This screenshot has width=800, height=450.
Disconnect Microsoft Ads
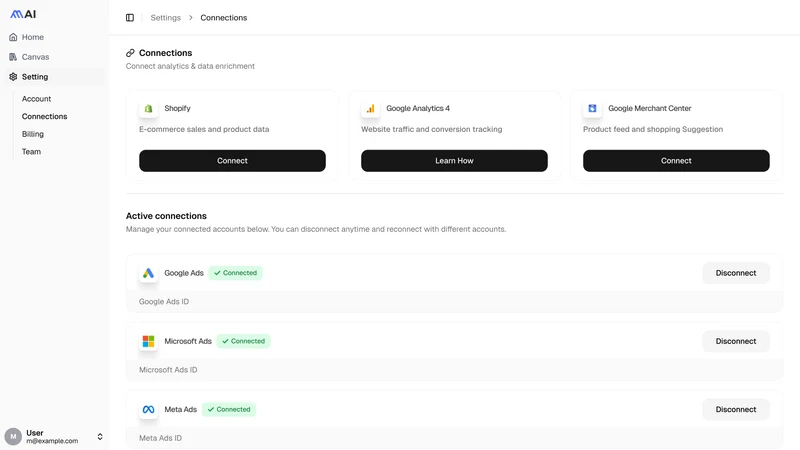736,341
